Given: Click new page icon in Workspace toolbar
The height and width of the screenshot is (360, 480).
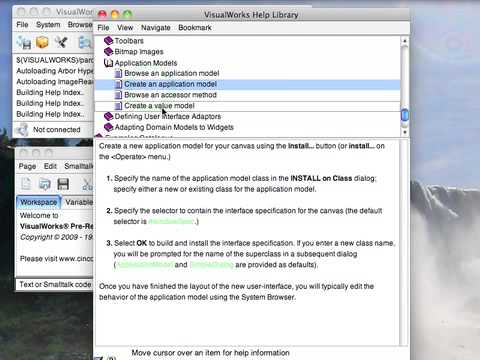Looking at the screenshot, I should (x=26, y=184).
